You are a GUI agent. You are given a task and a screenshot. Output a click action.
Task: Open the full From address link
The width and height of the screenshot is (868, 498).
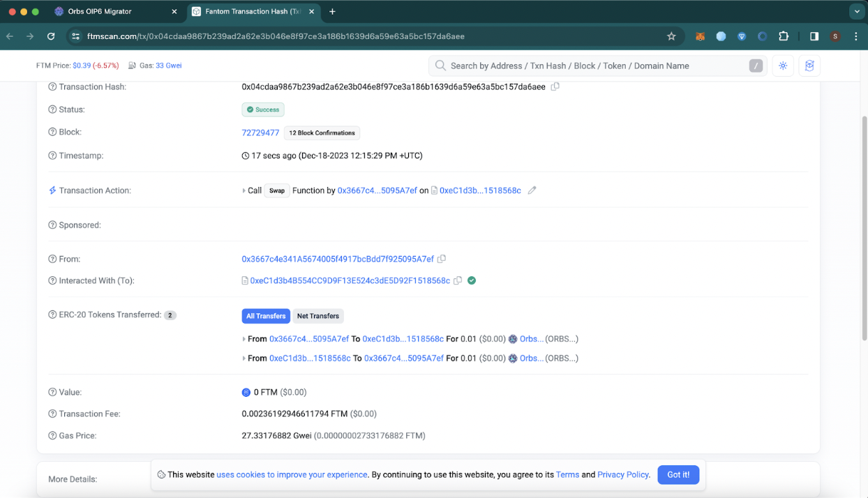coord(338,259)
